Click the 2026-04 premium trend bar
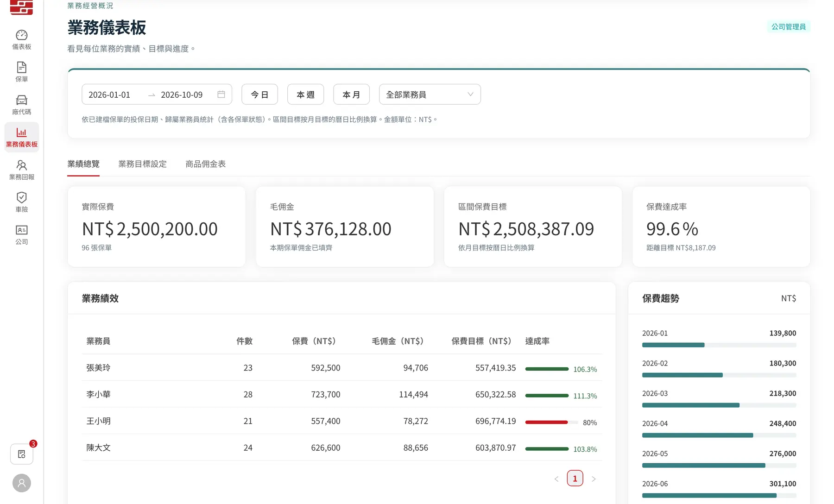This screenshot has width=834, height=504. click(719, 435)
